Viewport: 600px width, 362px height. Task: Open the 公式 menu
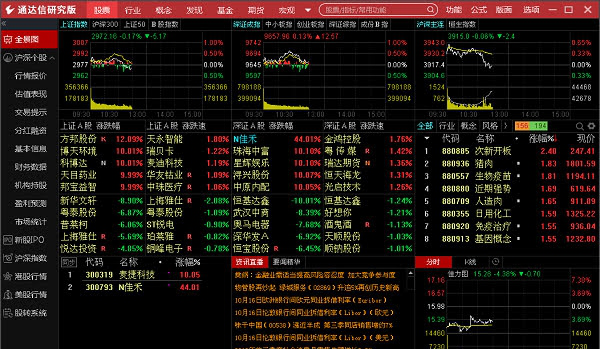click(x=479, y=10)
